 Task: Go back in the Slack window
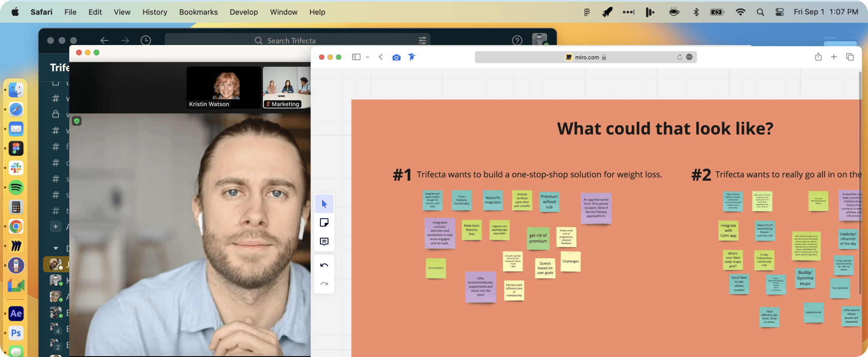104,40
